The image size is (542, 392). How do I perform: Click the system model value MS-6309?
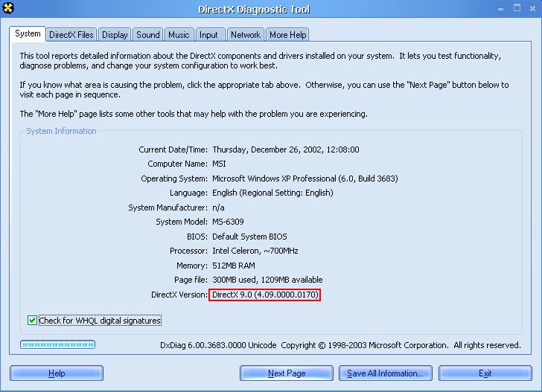click(x=228, y=222)
